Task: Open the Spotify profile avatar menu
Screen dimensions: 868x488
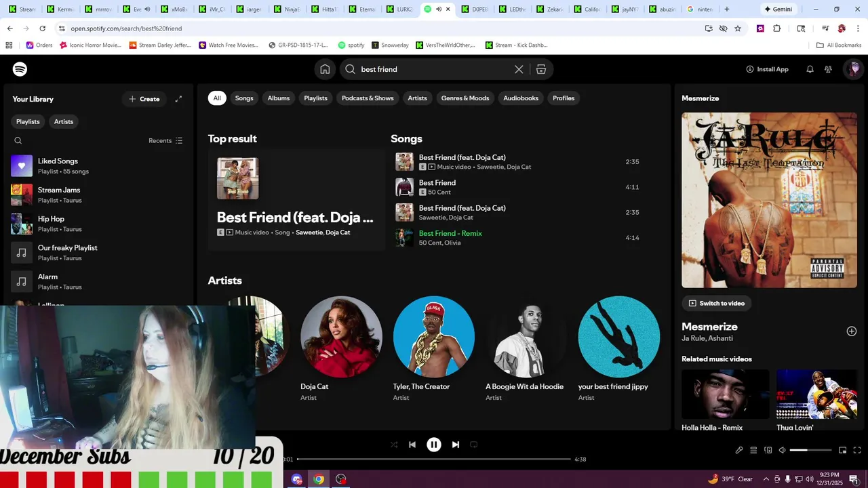Action: coord(854,69)
